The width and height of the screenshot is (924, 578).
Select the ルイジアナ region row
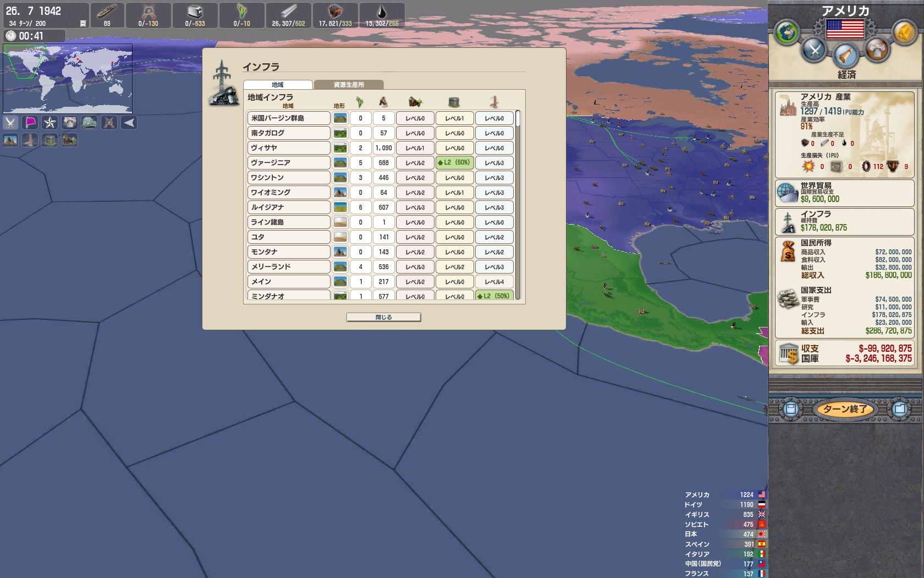pyautogui.click(x=289, y=208)
